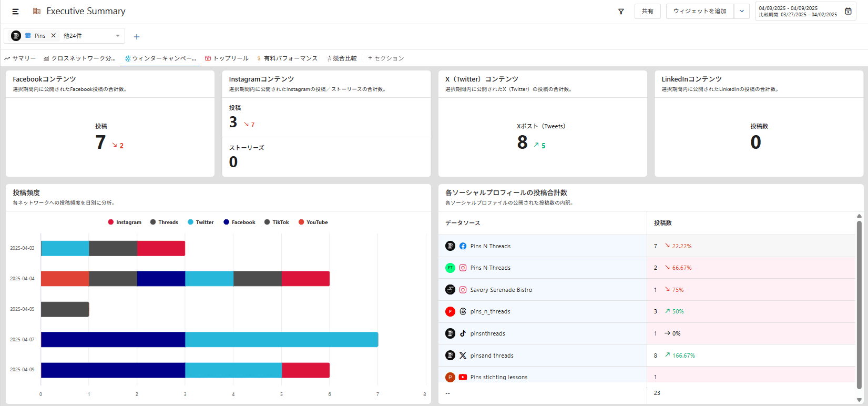This screenshot has height=406, width=868.
Task: Toggle Threads series in chart legend
Action: pyautogui.click(x=164, y=222)
